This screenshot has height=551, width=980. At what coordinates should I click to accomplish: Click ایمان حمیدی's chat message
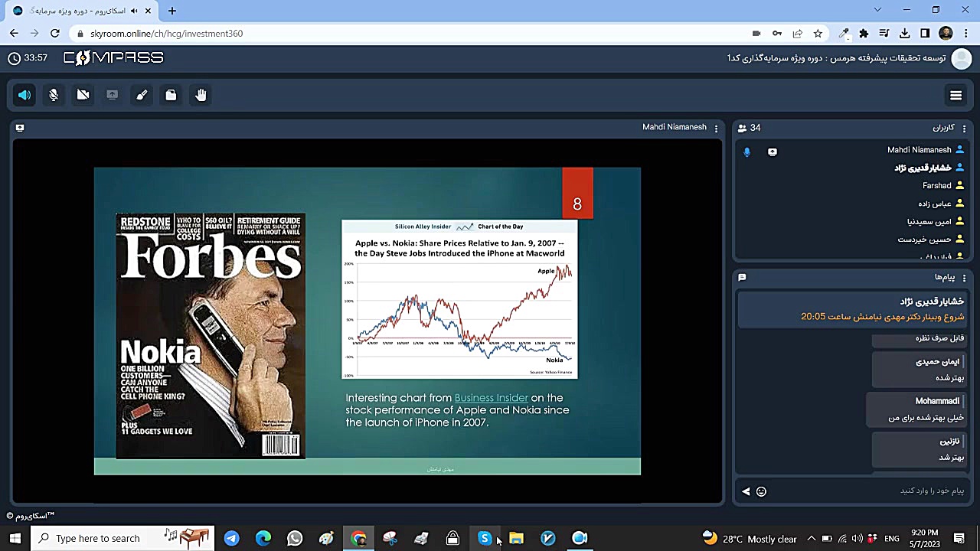tap(919, 370)
